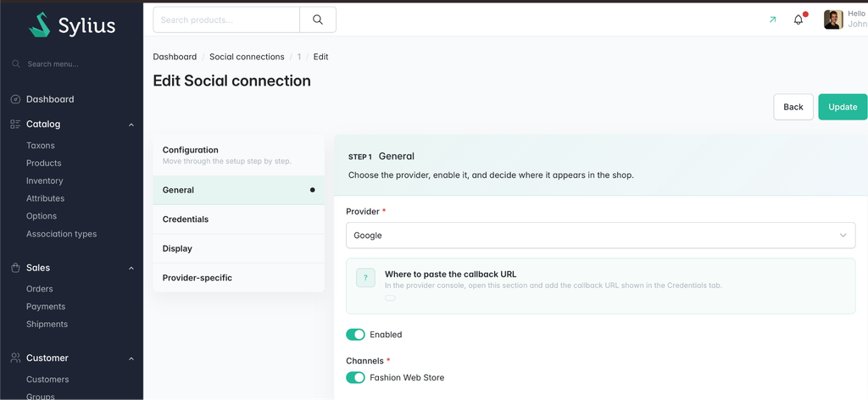Click 'Where to paste the callback URL' text
Image resolution: width=868 pixels, height=400 pixels.
(451, 274)
